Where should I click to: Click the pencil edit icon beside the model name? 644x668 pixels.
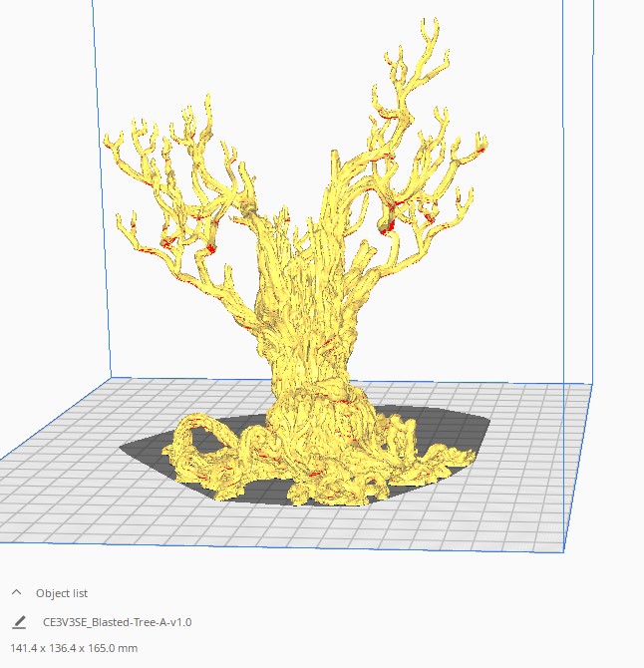19,622
